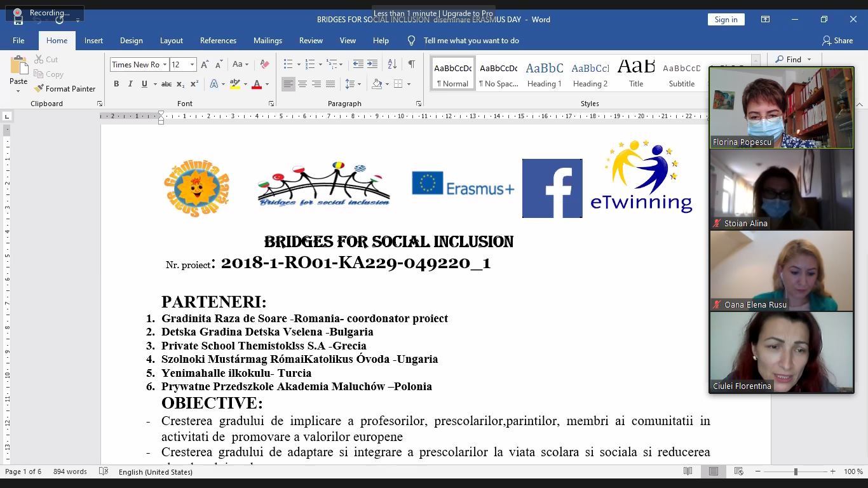Apply strikethrough formatting to text

(x=166, y=84)
